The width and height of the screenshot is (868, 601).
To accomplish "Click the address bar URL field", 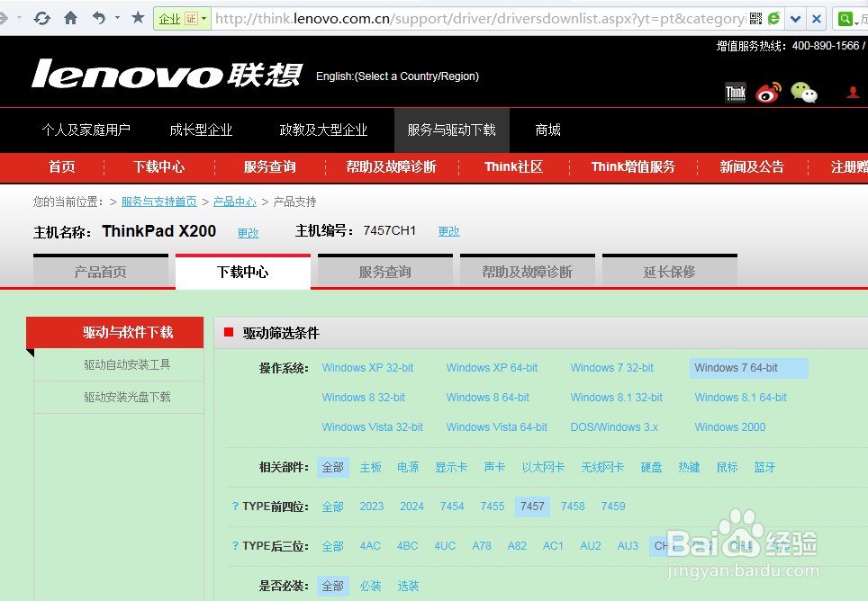I will tap(481, 19).
